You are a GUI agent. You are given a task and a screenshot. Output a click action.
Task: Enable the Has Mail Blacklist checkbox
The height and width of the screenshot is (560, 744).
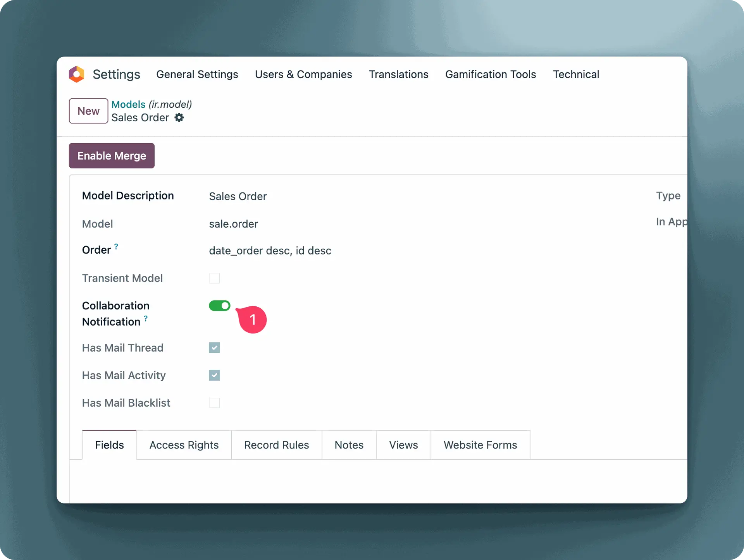click(214, 403)
